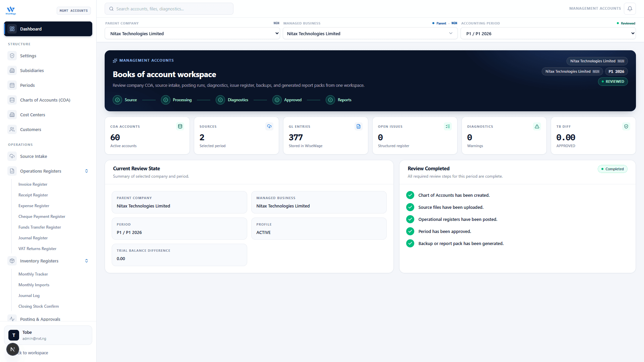Open the Journal Register link

(x=33, y=238)
